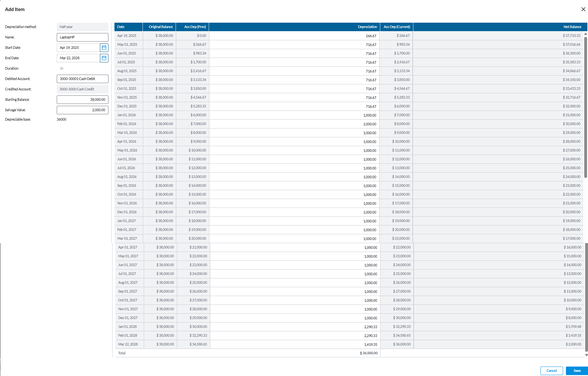Click the Acc Dep (Prev) column header
588x376 pixels.
(x=192, y=27)
